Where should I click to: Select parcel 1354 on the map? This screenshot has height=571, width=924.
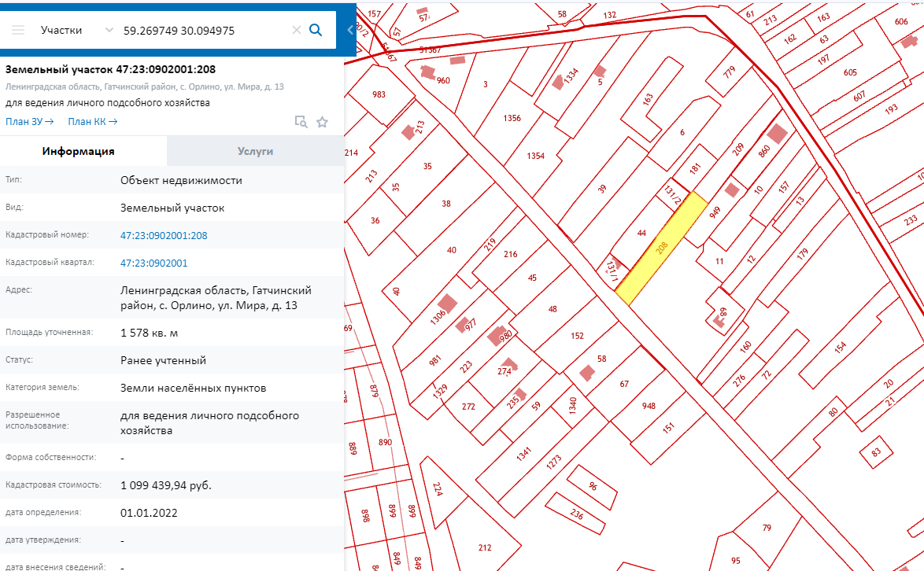(x=535, y=156)
